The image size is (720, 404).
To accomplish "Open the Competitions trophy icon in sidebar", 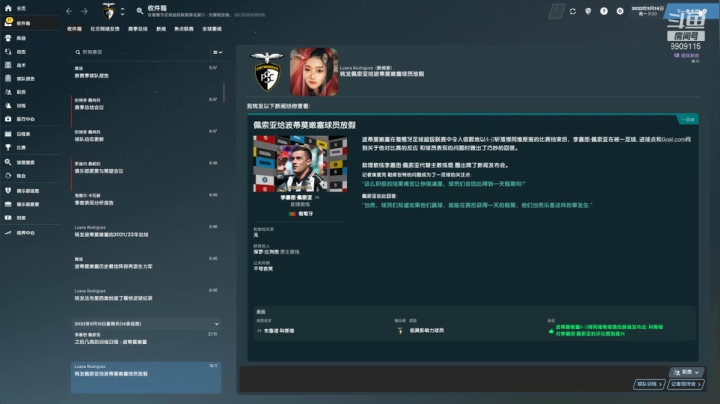I will [x=8, y=147].
